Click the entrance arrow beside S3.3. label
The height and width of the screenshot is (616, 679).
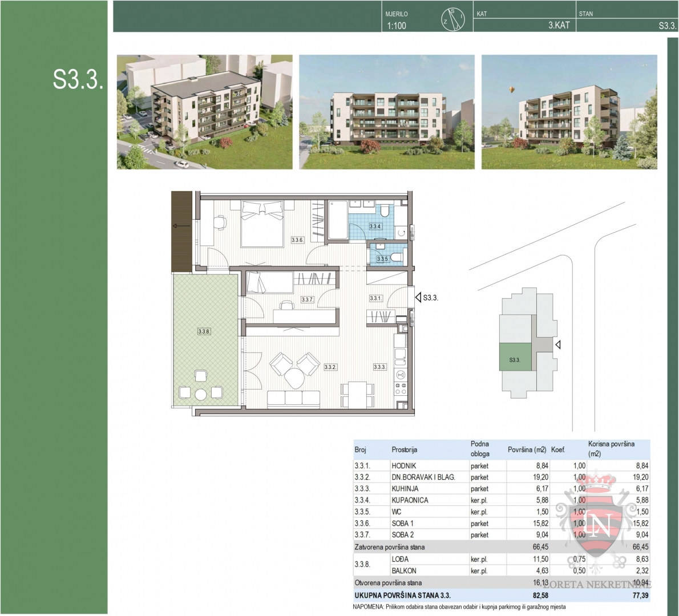click(x=418, y=297)
